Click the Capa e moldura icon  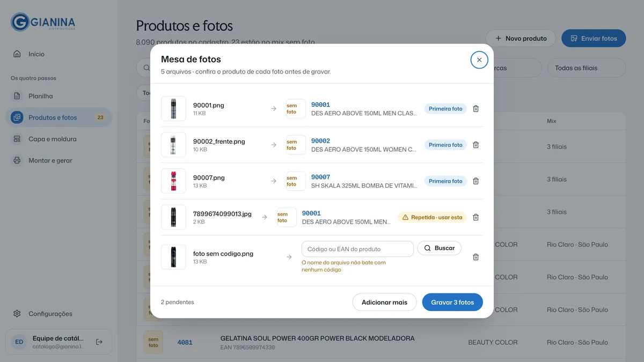(17, 139)
